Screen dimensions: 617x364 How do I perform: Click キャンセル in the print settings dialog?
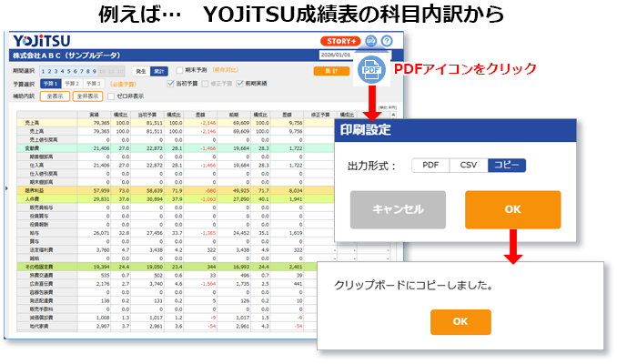[398, 209]
